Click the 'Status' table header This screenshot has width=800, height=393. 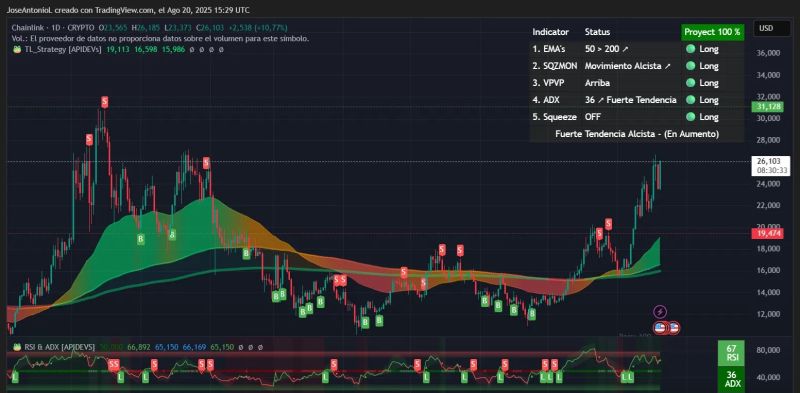(597, 32)
